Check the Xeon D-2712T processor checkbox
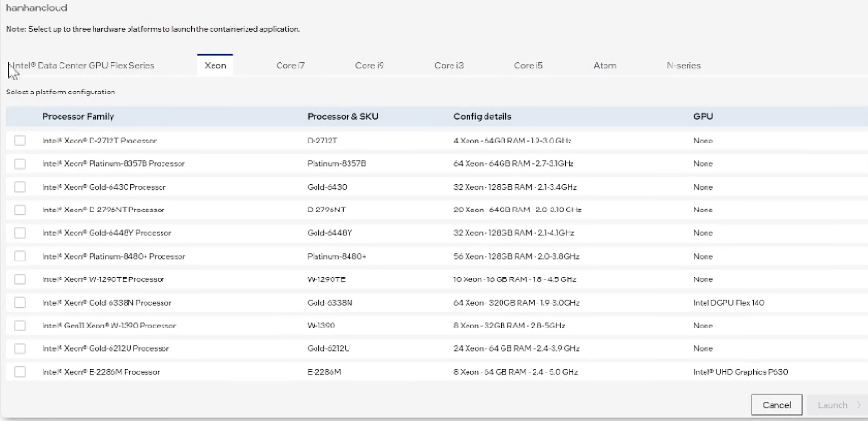Viewport: 868px width, 421px height. pos(20,141)
